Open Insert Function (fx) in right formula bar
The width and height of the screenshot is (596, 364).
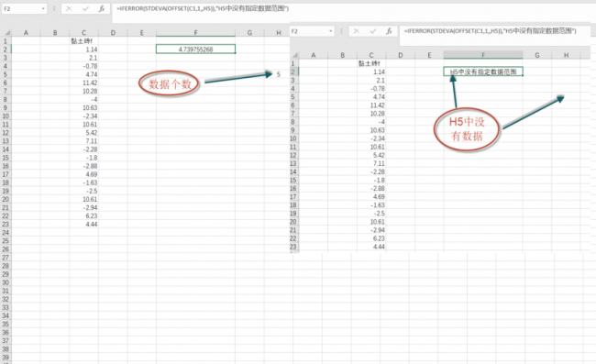(x=389, y=31)
